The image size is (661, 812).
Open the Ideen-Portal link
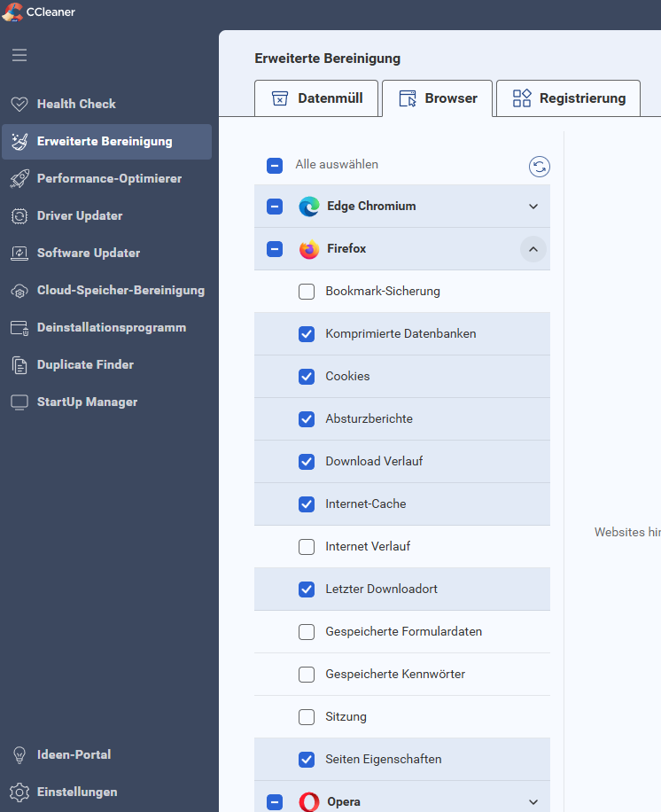[74, 754]
